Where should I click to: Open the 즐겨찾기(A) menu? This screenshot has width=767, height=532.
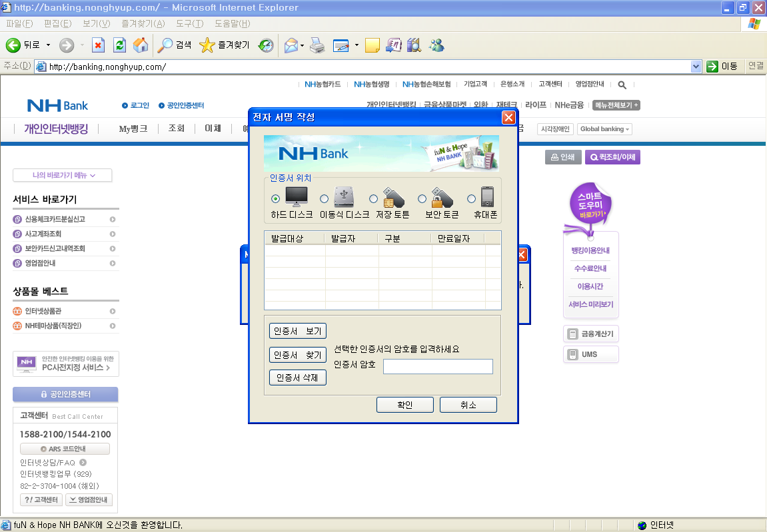pyautogui.click(x=143, y=23)
